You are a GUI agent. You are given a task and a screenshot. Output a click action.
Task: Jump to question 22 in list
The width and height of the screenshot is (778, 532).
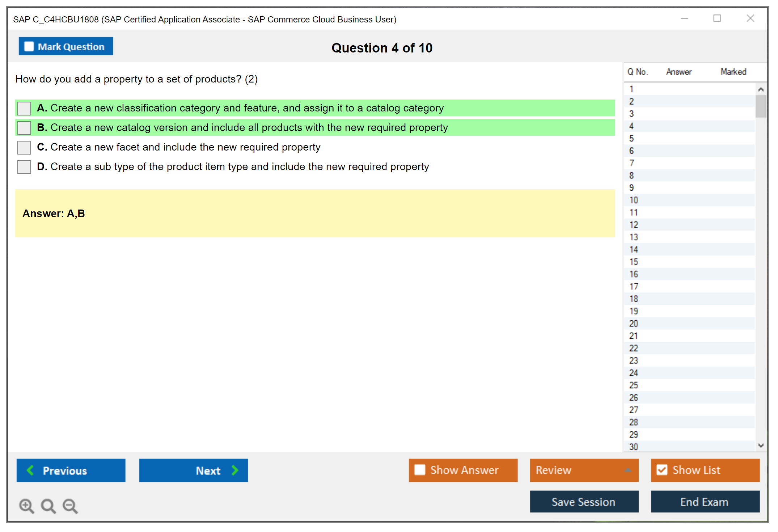click(634, 348)
